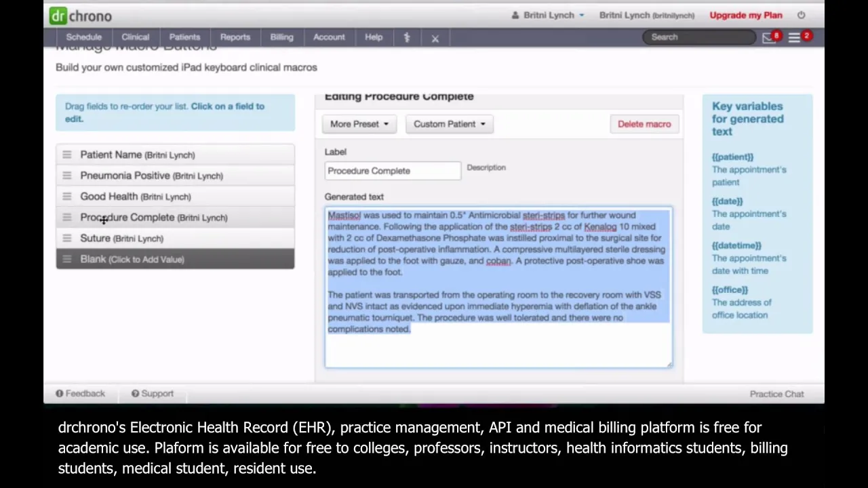
Task: Expand the More Preset dropdown
Action: click(x=359, y=124)
